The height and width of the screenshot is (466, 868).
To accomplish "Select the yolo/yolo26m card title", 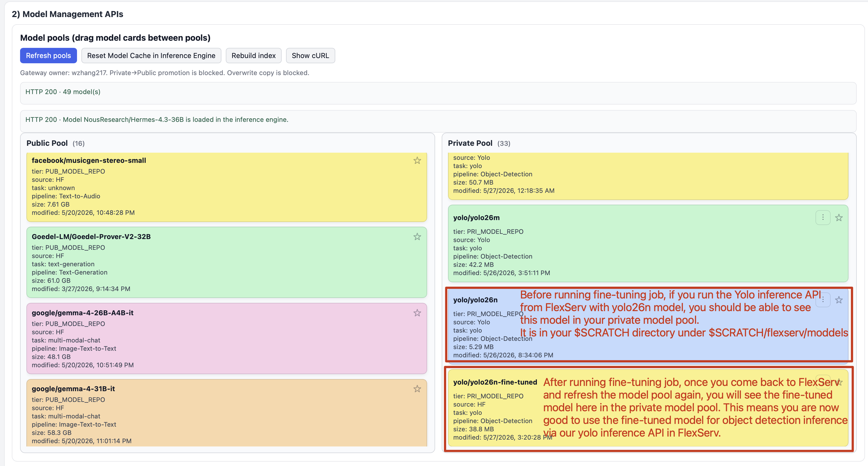I will coord(476,218).
